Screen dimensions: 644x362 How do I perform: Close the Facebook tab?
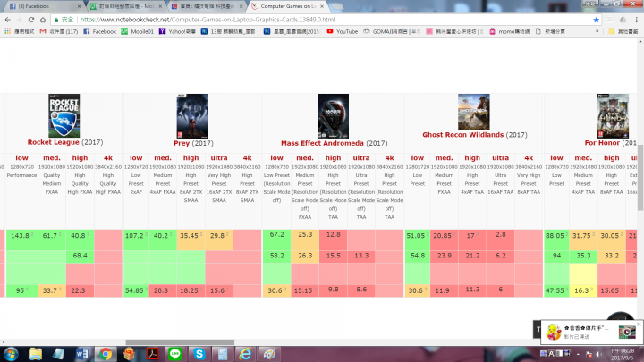coord(79,6)
